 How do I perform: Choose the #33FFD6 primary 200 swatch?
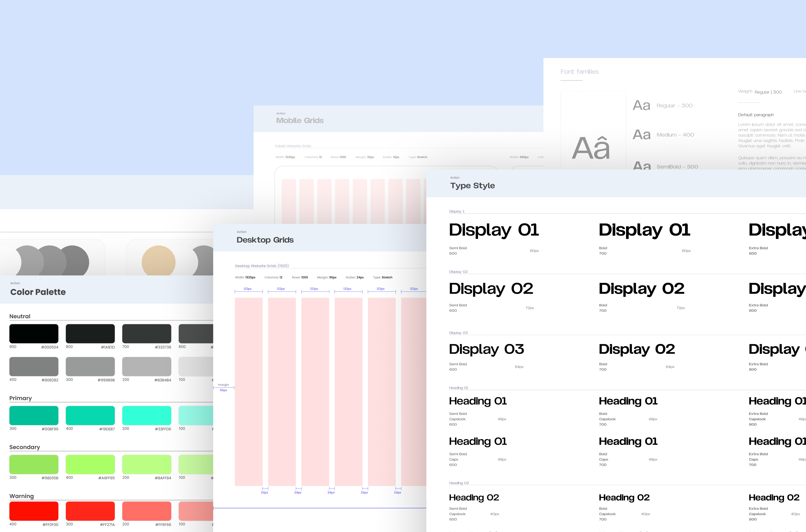point(146,415)
